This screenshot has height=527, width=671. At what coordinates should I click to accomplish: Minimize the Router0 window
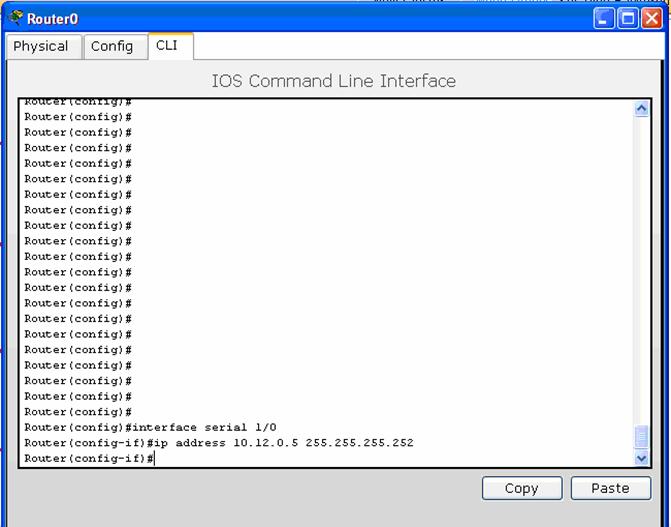[605, 18]
